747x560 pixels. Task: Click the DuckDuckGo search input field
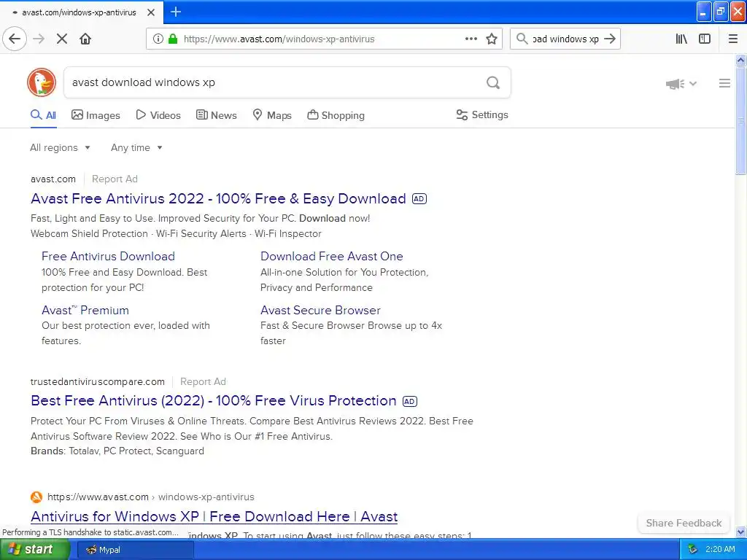[x=276, y=83]
